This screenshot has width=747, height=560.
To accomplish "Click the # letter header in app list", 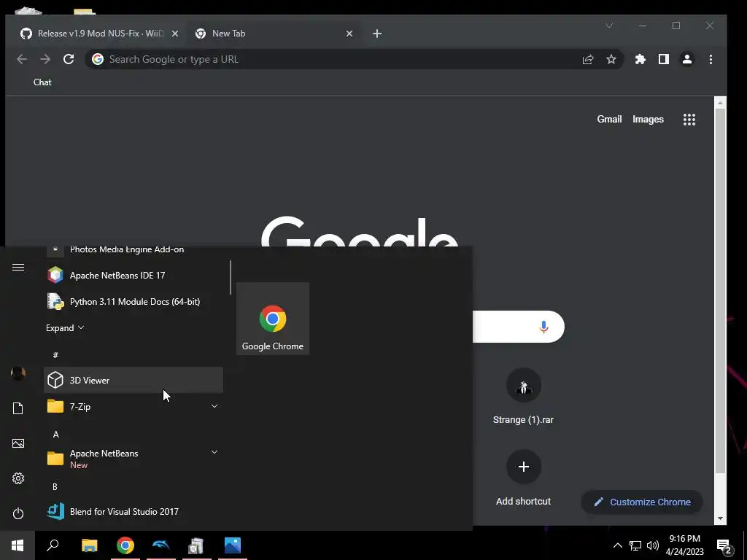I will click(55, 355).
